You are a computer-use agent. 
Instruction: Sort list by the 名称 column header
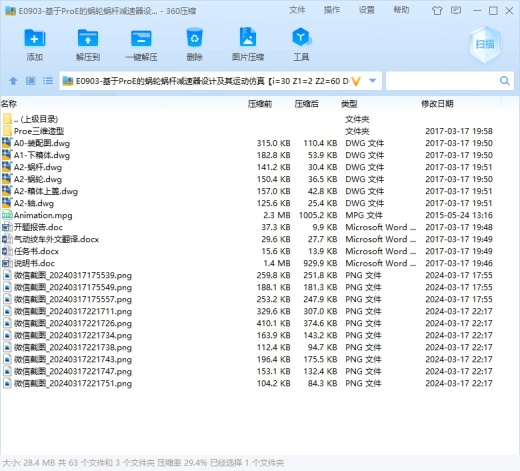pyautogui.click(x=9, y=104)
